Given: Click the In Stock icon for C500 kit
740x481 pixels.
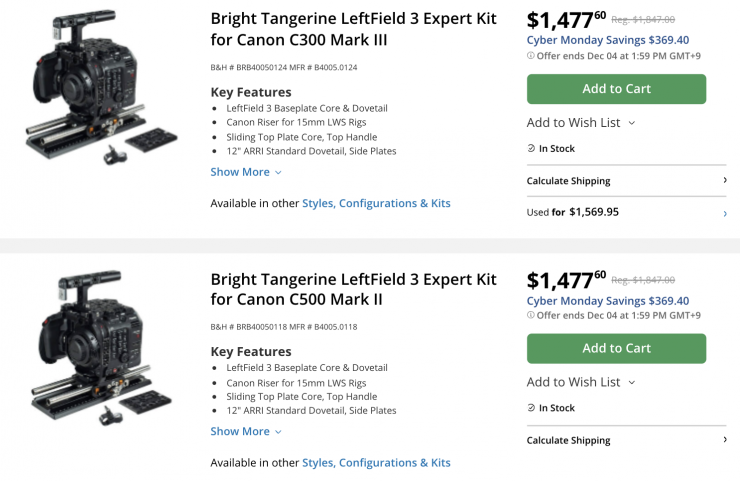Looking at the screenshot, I should point(531,408).
